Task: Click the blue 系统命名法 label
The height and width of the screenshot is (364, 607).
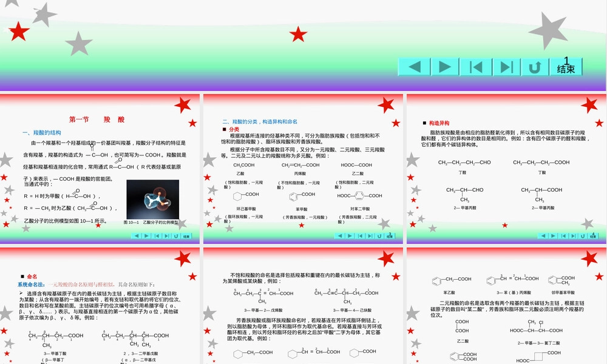Action: click(x=31, y=285)
